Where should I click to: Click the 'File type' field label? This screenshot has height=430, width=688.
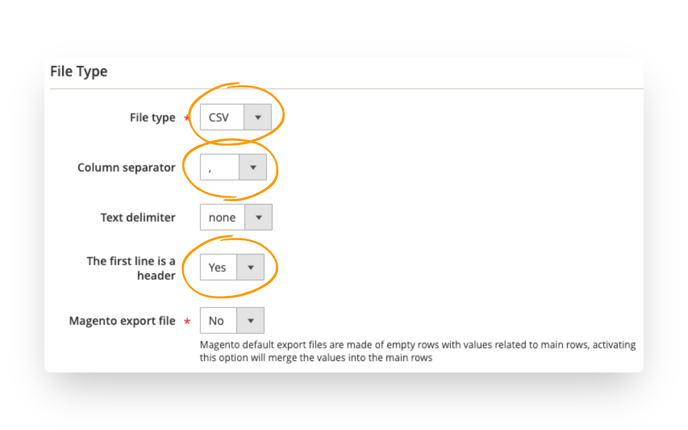coord(152,118)
